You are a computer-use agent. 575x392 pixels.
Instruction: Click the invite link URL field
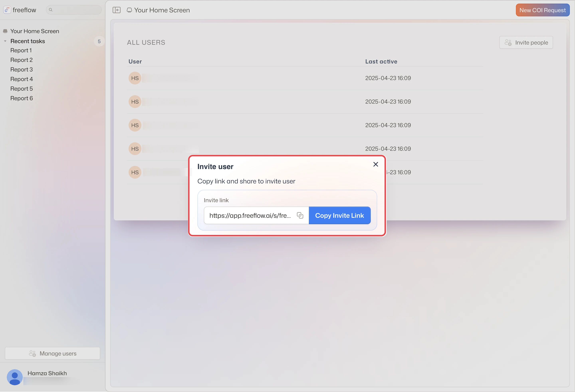[256, 215]
